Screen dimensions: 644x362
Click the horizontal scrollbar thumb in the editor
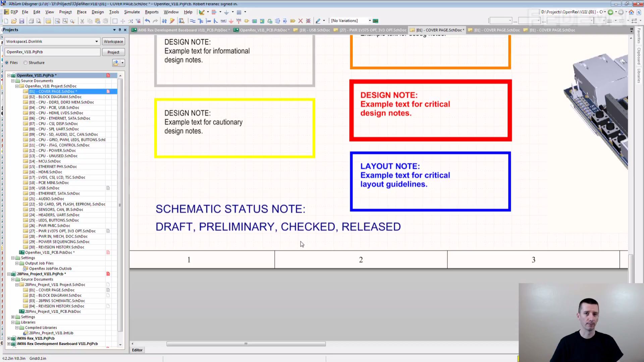246,344
